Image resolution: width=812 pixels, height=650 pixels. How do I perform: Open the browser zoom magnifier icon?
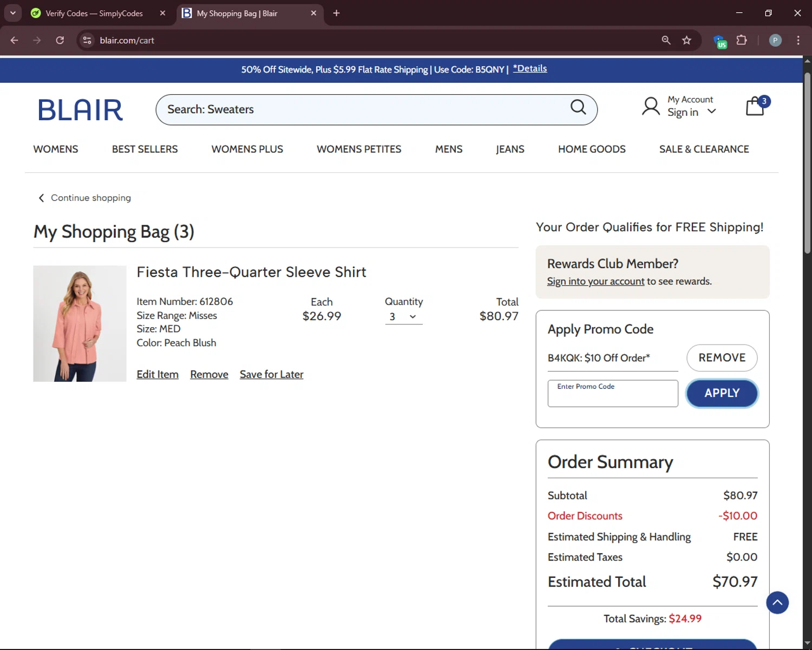[x=666, y=40]
